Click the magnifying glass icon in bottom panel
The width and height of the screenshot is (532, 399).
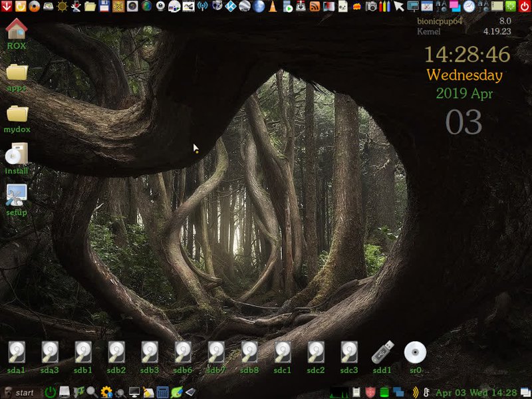tap(92, 392)
